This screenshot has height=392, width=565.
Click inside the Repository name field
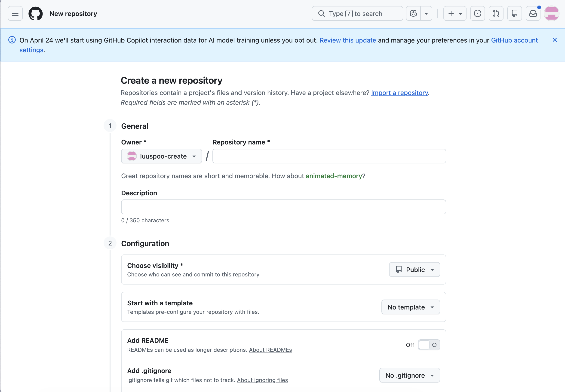pyautogui.click(x=329, y=156)
